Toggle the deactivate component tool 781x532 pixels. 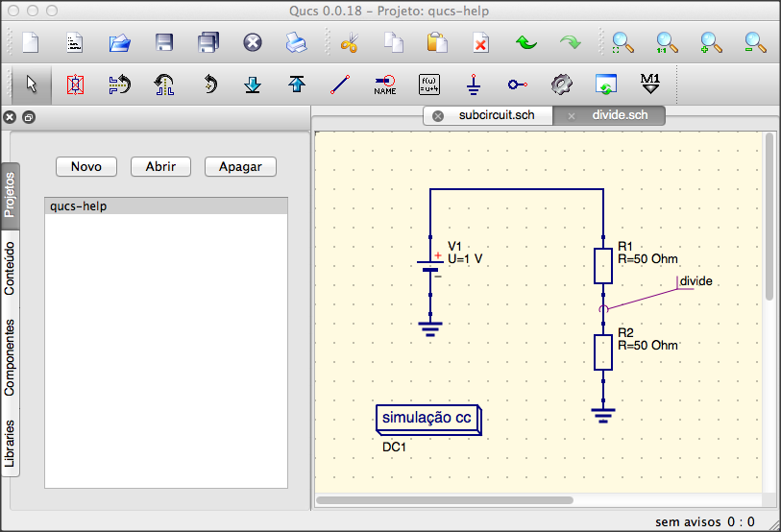click(75, 85)
